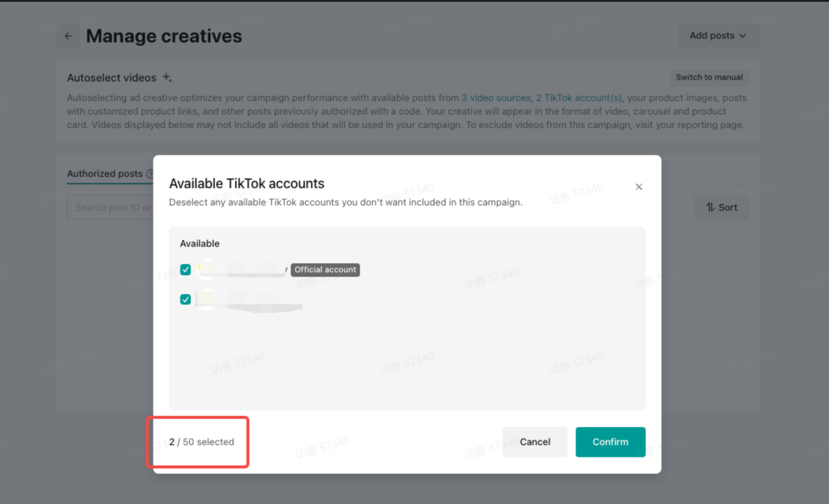829x504 pixels.
Task: Confirm the selected TikTok accounts
Action: tap(610, 442)
